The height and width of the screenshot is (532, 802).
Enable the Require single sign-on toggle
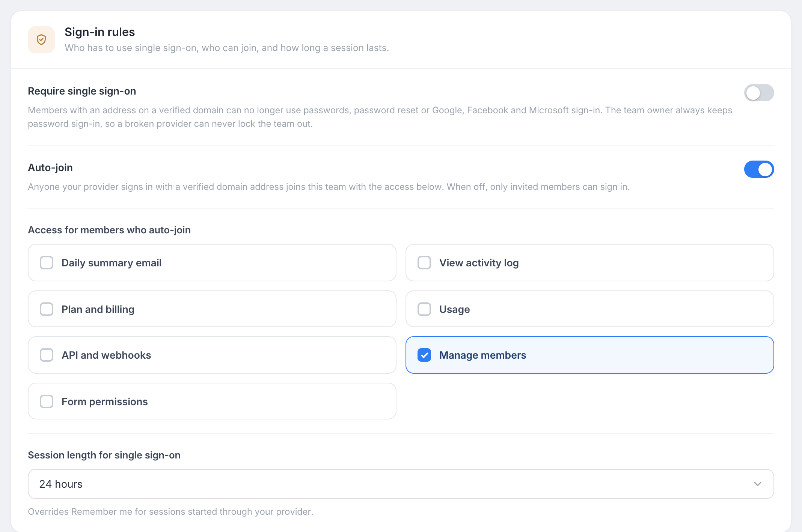tap(759, 93)
